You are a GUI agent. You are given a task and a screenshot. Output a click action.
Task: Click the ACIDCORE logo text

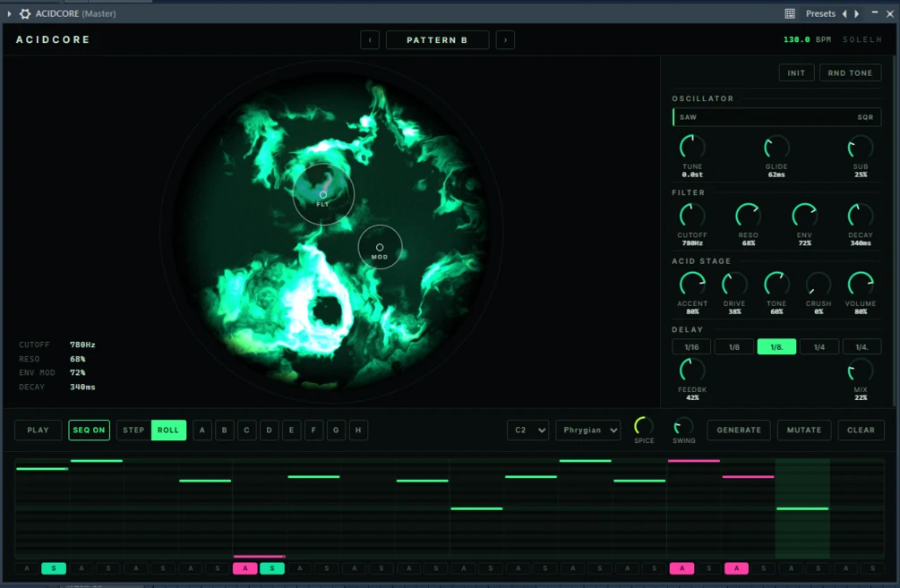(53, 39)
